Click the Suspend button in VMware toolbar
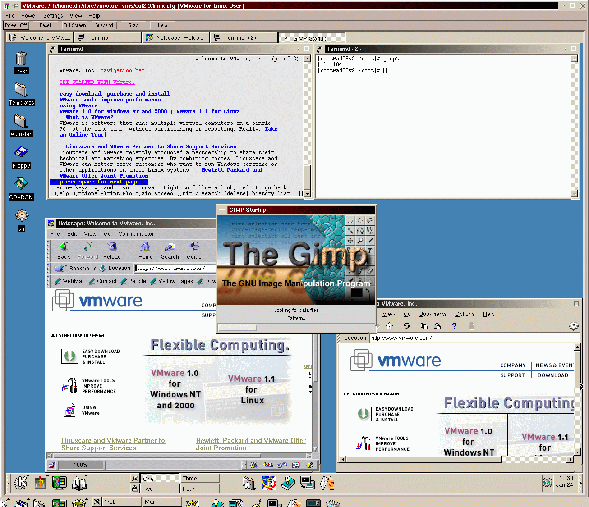This screenshot has height=507, width=589. coord(104,25)
